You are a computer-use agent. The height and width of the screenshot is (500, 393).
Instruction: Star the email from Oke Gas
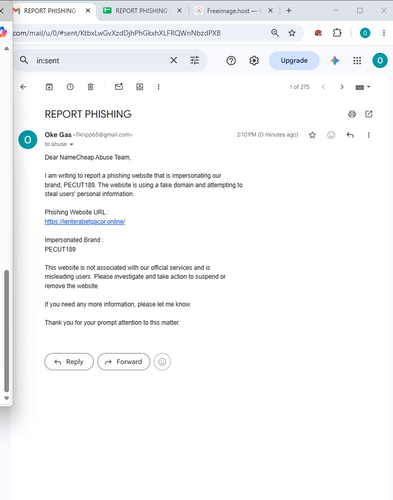[312, 135]
